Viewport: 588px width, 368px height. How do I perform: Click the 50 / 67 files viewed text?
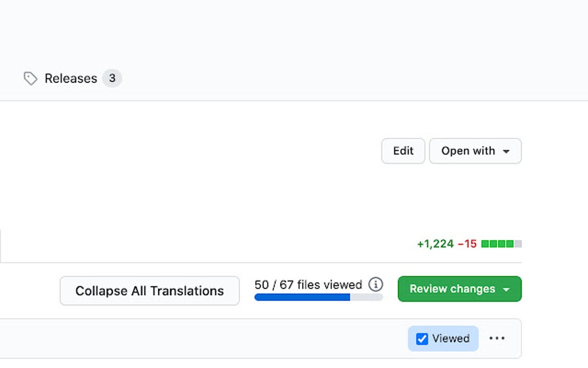tap(307, 284)
